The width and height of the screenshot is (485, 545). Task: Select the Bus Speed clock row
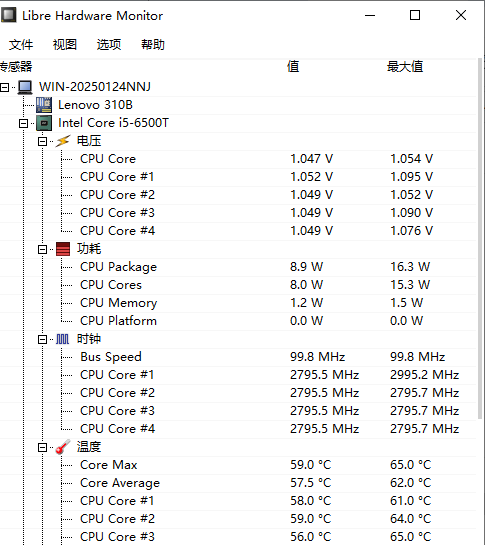[238, 357]
